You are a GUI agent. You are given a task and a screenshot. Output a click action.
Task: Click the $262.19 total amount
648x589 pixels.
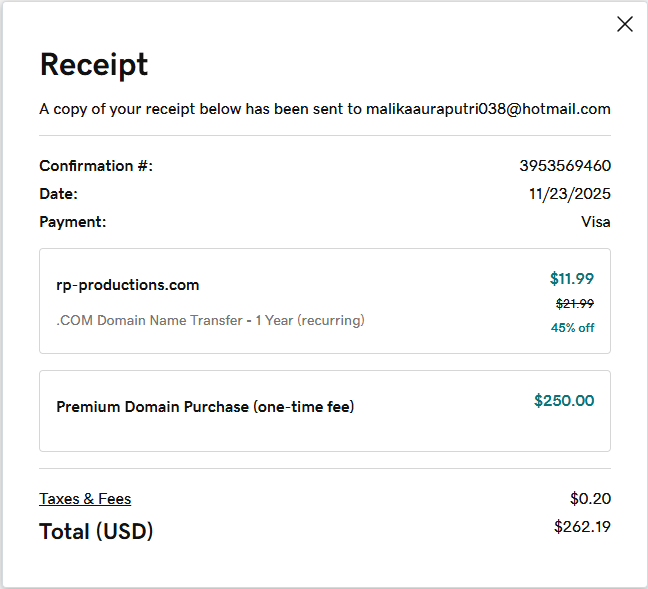coord(582,527)
